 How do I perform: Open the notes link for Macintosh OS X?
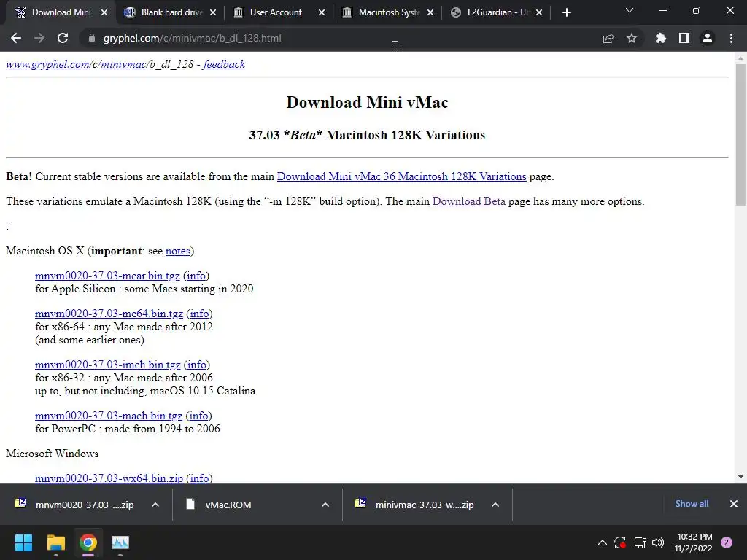click(178, 251)
